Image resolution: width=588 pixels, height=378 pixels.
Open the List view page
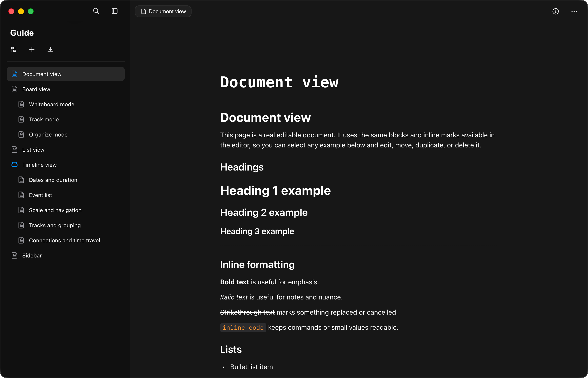point(66,150)
